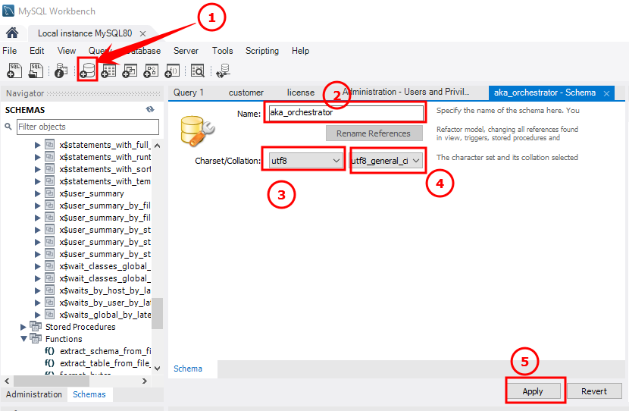The height and width of the screenshot is (411, 629).
Task: Click the Stored Procedures folder icon
Action: (36, 326)
